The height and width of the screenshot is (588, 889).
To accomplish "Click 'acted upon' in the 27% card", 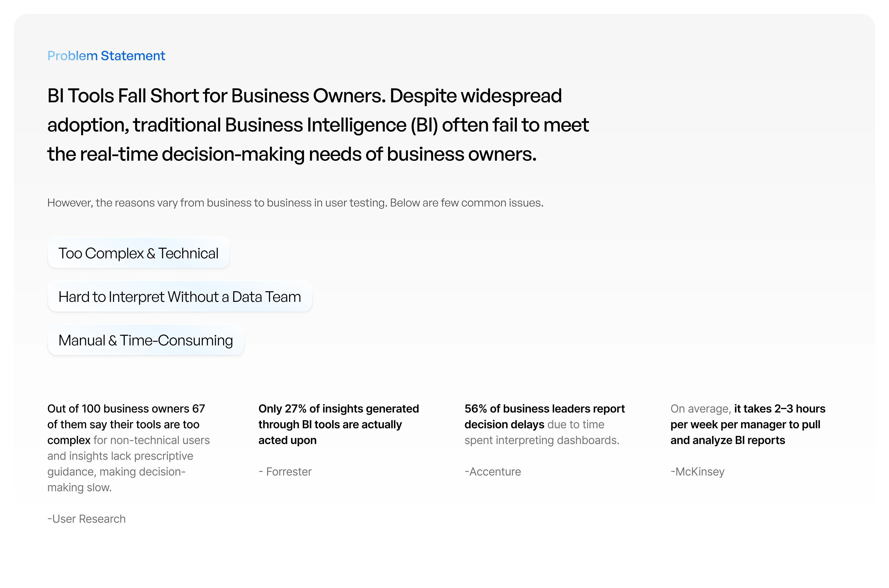I will click(288, 440).
